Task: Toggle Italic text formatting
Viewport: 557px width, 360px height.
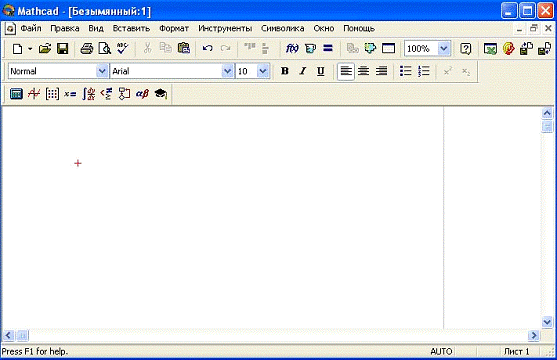Action: (x=303, y=71)
